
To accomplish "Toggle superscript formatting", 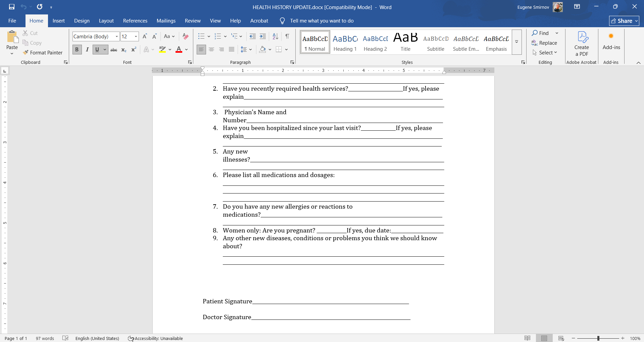I will pyautogui.click(x=133, y=49).
